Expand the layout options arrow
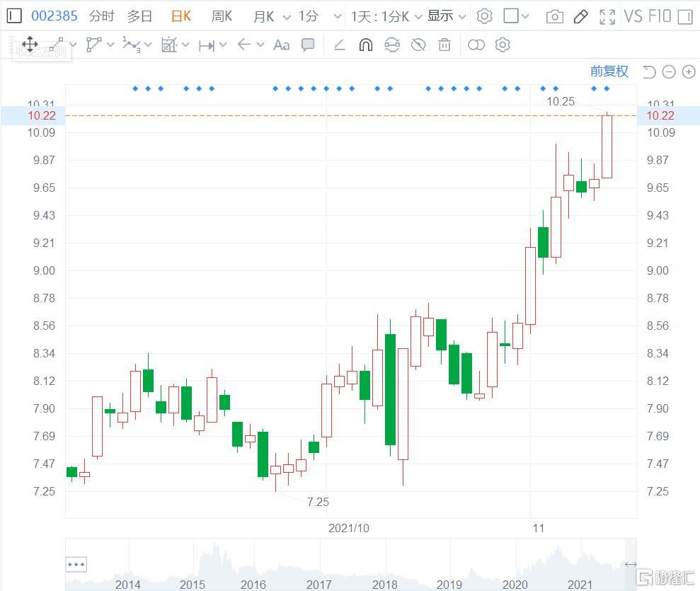The height and width of the screenshot is (591, 700). coord(525,16)
